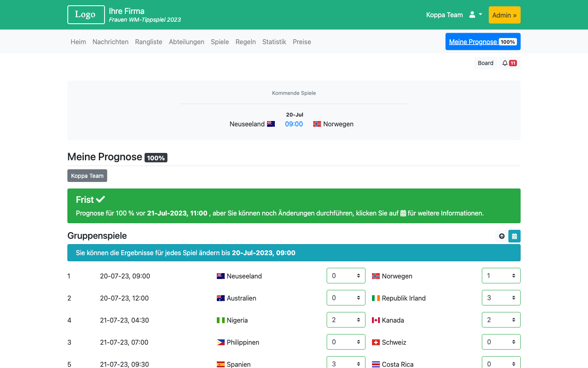
Task: Click the Kommende Spiele heading
Action: 294,93
